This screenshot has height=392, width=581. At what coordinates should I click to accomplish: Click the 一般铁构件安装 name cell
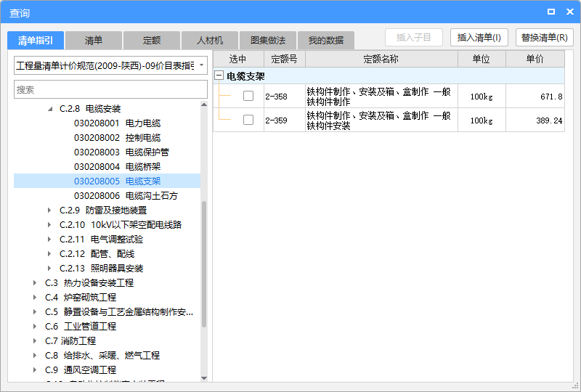pos(381,121)
